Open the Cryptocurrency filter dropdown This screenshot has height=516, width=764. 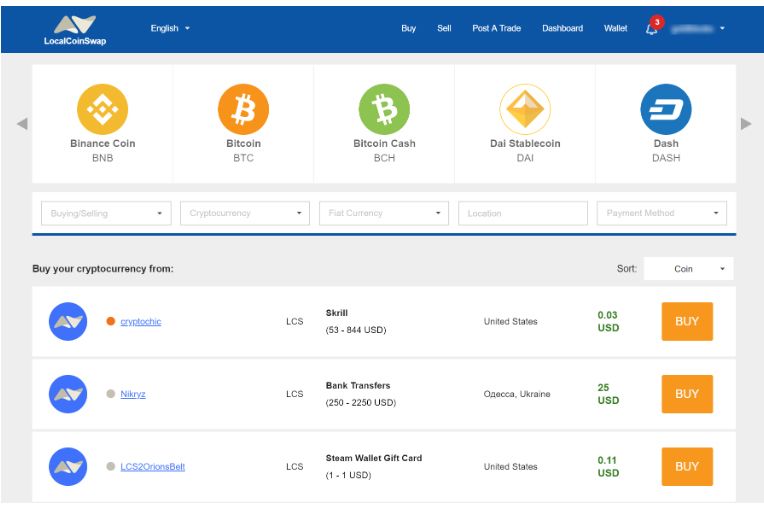point(245,213)
